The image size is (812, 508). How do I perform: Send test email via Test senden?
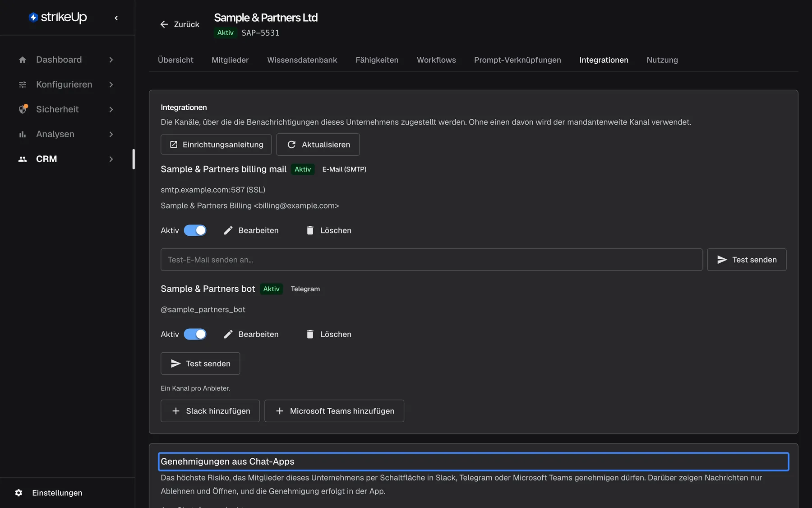coord(747,260)
